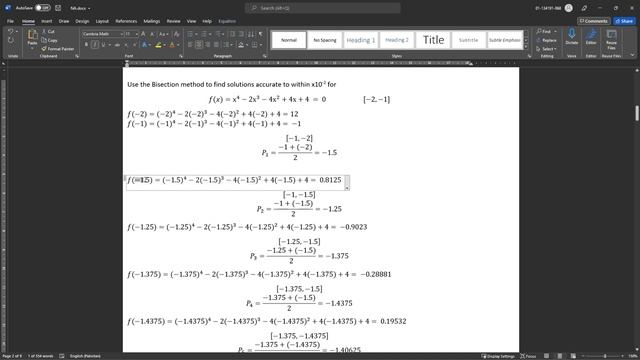
Task: Cut the selected content
Action: click(48, 31)
